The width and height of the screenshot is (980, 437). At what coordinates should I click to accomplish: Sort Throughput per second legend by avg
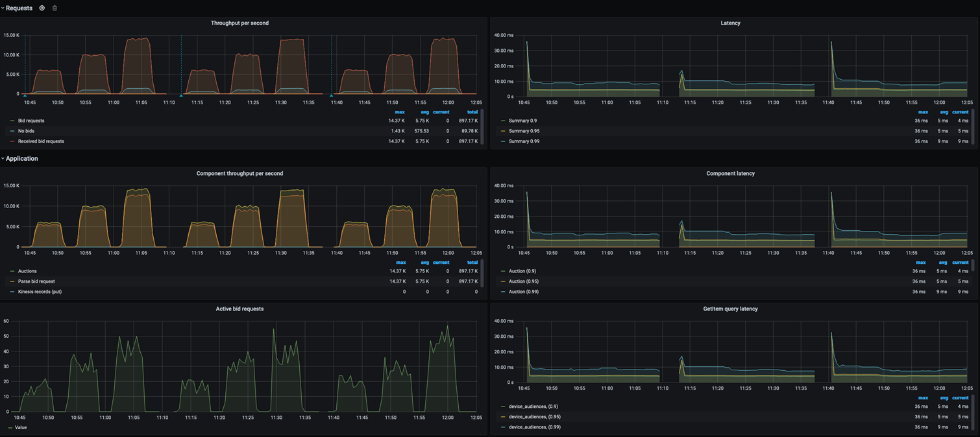pos(424,112)
